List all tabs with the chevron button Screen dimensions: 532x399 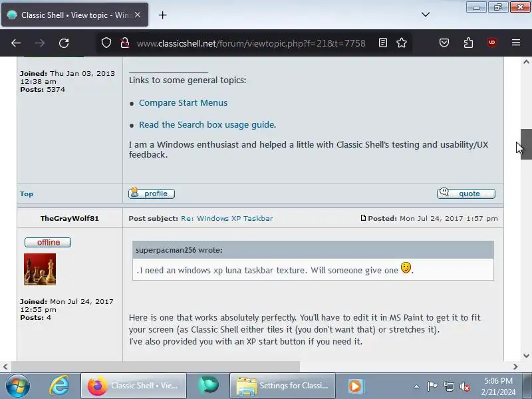[x=426, y=15]
